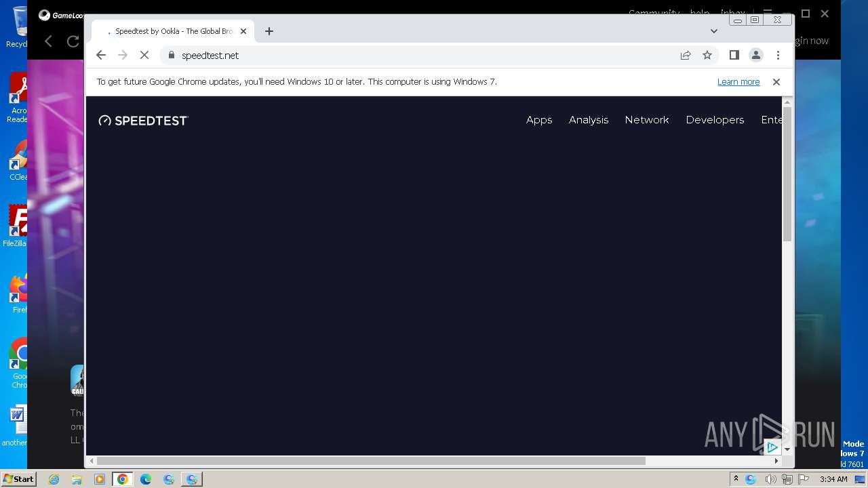The width and height of the screenshot is (868, 488).
Task: Open the Learn more link
Action: coord(738,81)
